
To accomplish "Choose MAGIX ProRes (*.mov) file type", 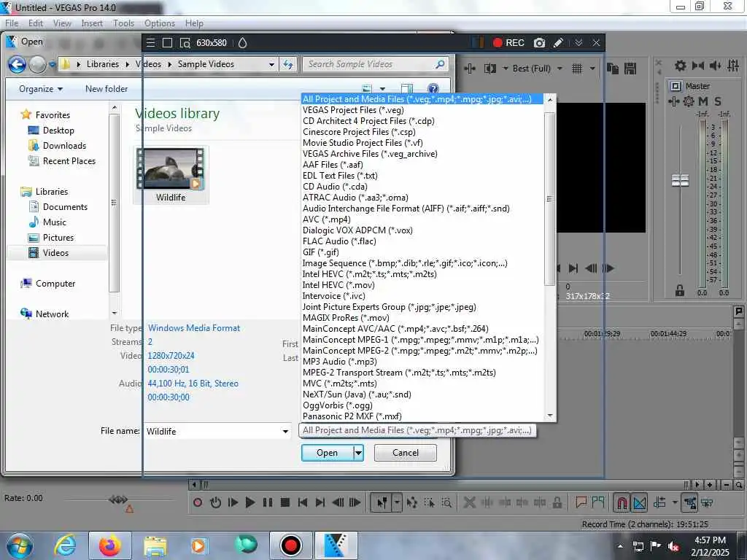I will click(346, 318).
